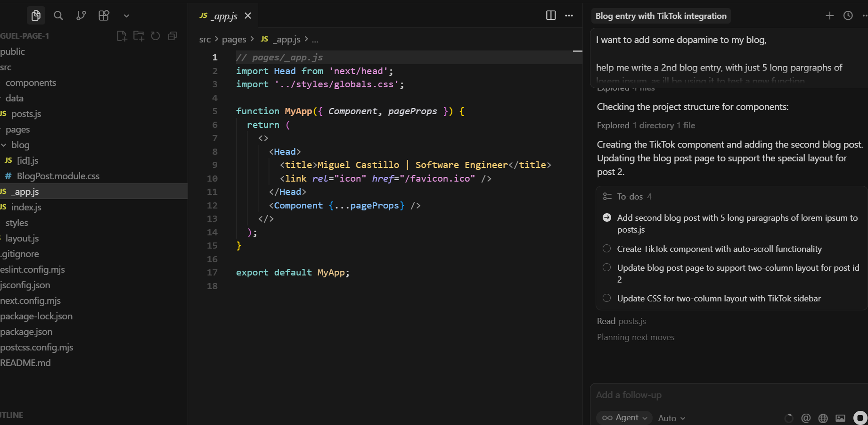Toggle 'Create TikTok component' to-do circle
The width and height of the screenshot is (868, 425).
[607, 249]
